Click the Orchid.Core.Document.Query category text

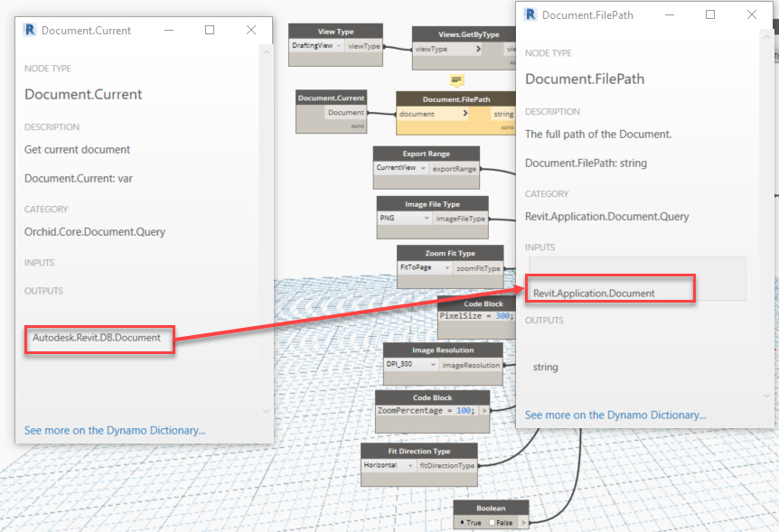coord(94,232)
